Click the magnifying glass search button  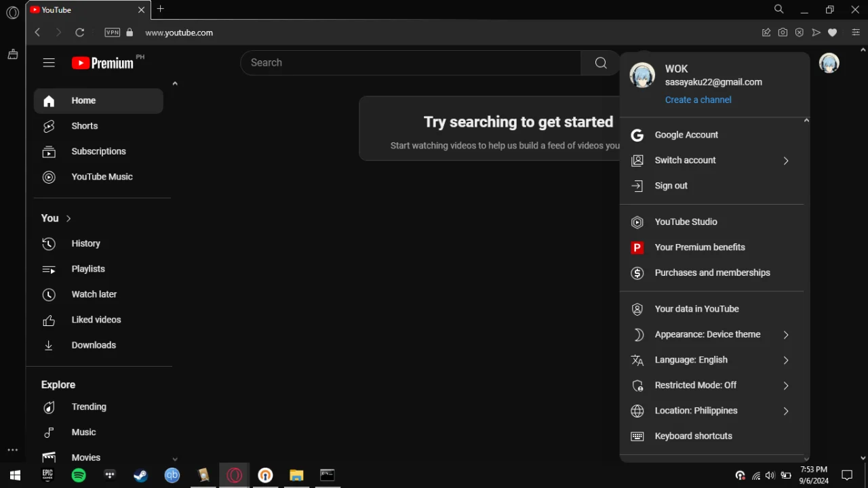pos(601,63)
